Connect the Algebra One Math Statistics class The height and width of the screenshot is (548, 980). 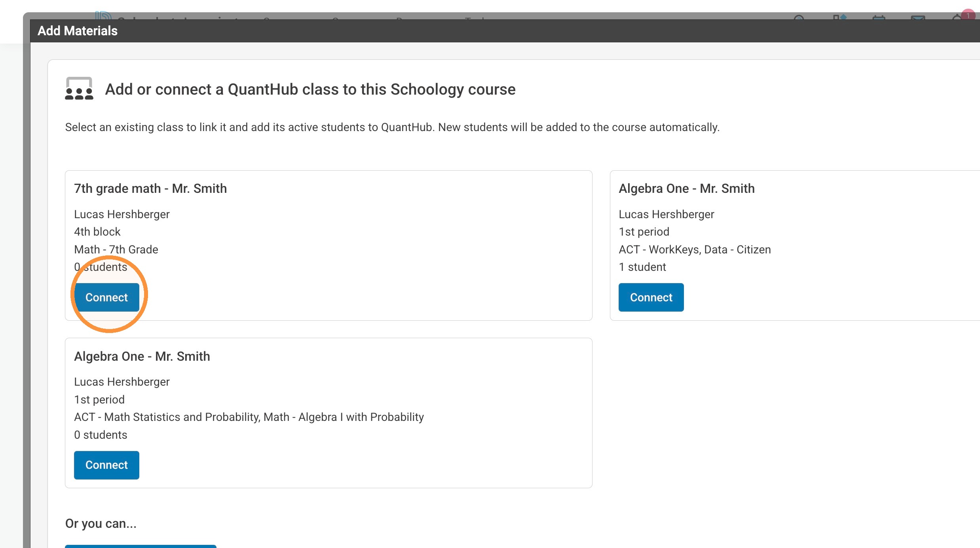pyautogui.click(x=106, y=465)
